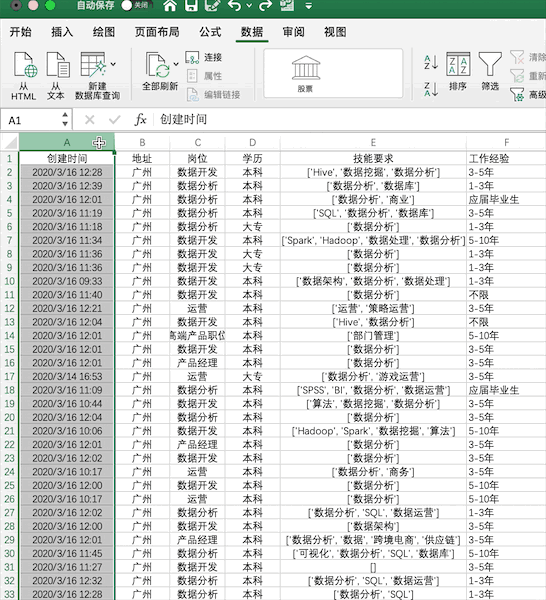Click the 连接 connections button

[204, 57]
